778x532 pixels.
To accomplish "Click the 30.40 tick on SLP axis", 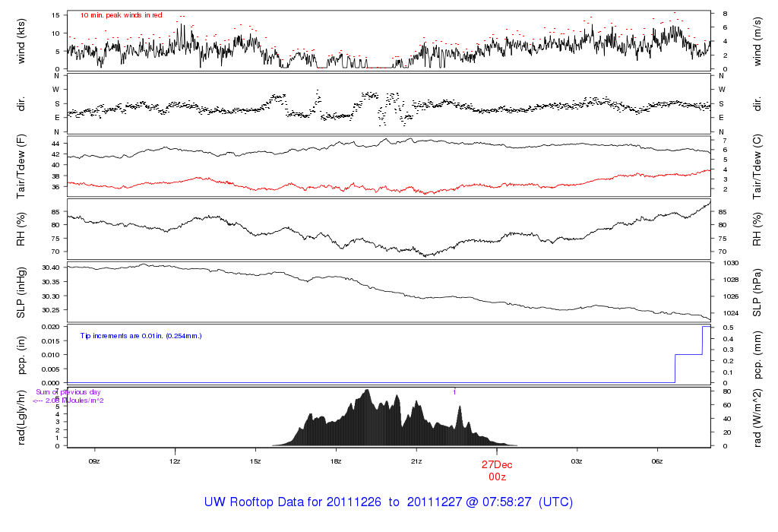I will point(51,268).
